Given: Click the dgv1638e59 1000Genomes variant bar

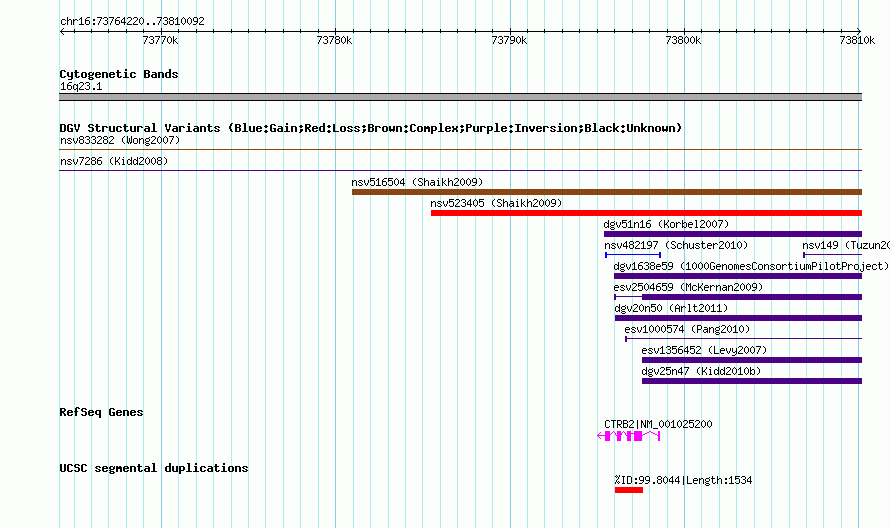Looking at the screenshot, I should click(738, 276).
